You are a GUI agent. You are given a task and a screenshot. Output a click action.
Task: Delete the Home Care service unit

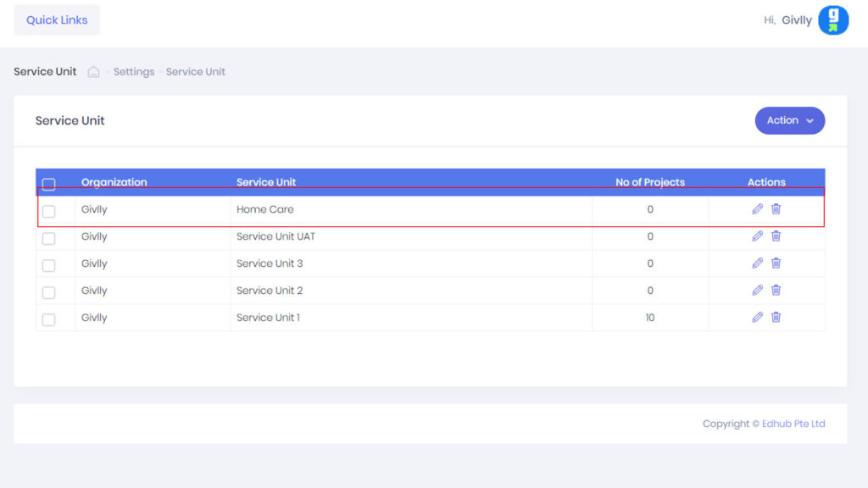[x=776, y=209]
